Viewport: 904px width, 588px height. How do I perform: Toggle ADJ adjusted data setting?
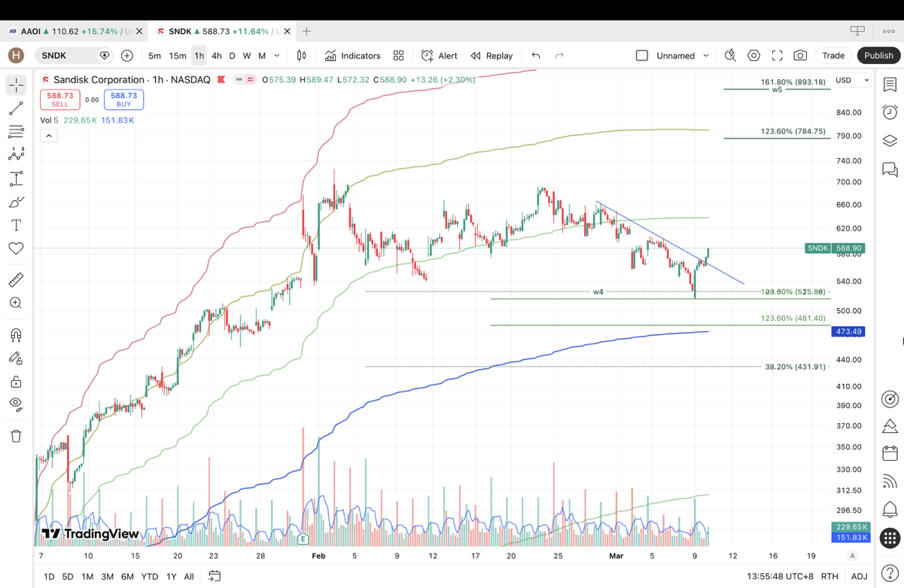(859, 577)
